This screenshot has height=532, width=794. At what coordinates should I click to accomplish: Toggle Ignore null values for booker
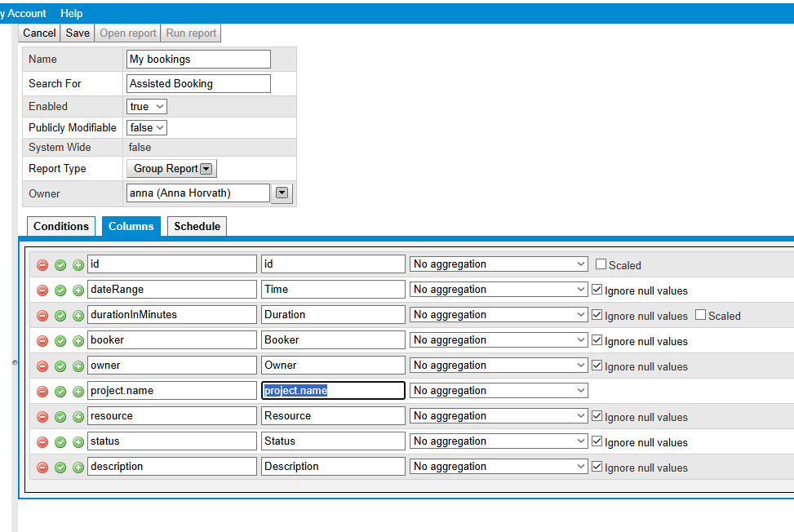click(597, 340)
